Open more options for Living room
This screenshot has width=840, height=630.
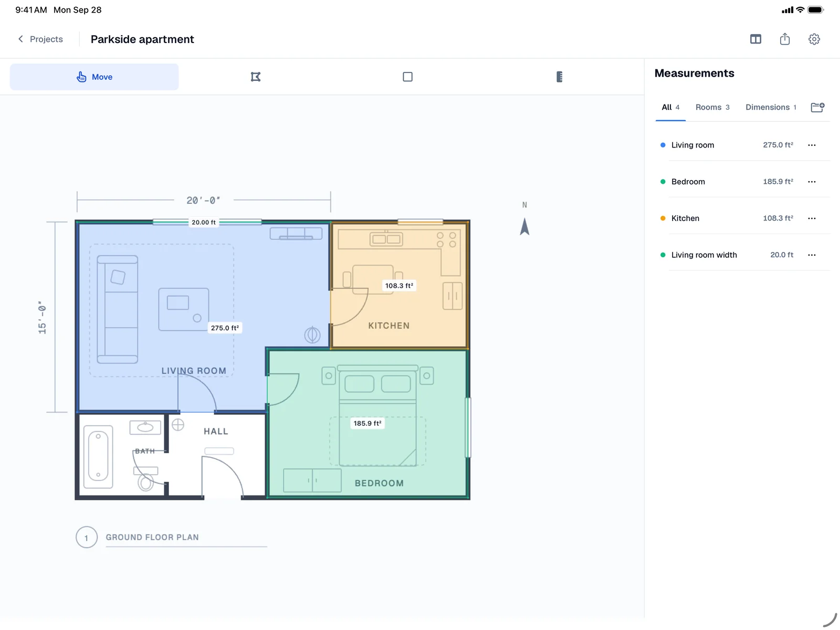click(x=812, y=145)
